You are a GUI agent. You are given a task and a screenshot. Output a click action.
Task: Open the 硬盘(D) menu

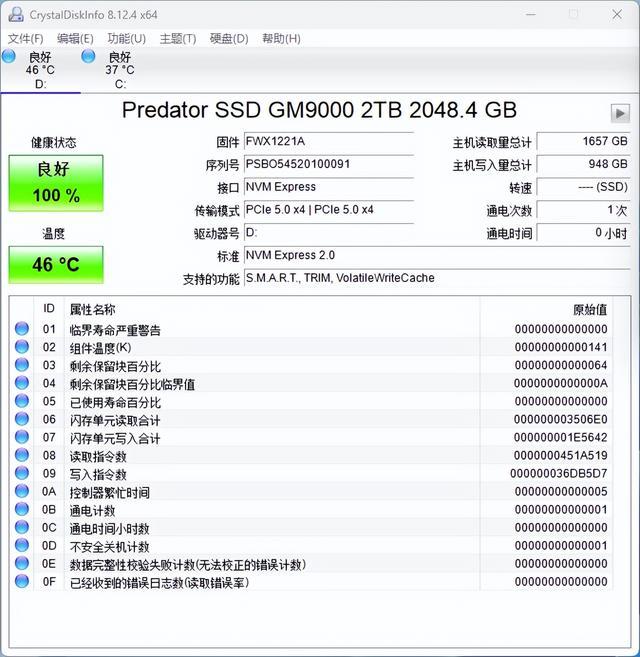[229, 39]
